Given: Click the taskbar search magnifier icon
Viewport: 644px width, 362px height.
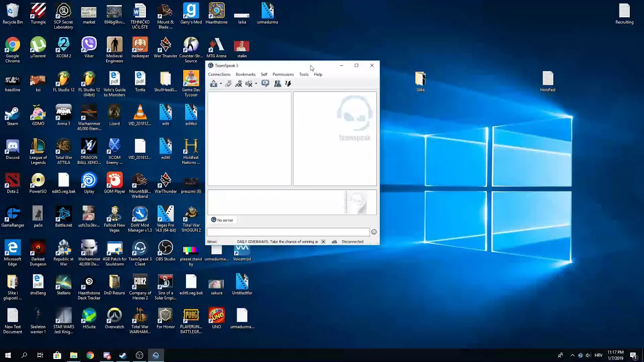Looking at the screenshot, I should click(x=24, y=355).
